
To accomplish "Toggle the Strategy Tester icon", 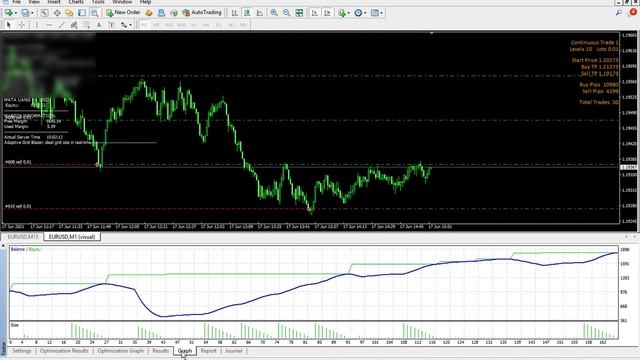I will tap(95, 13).
